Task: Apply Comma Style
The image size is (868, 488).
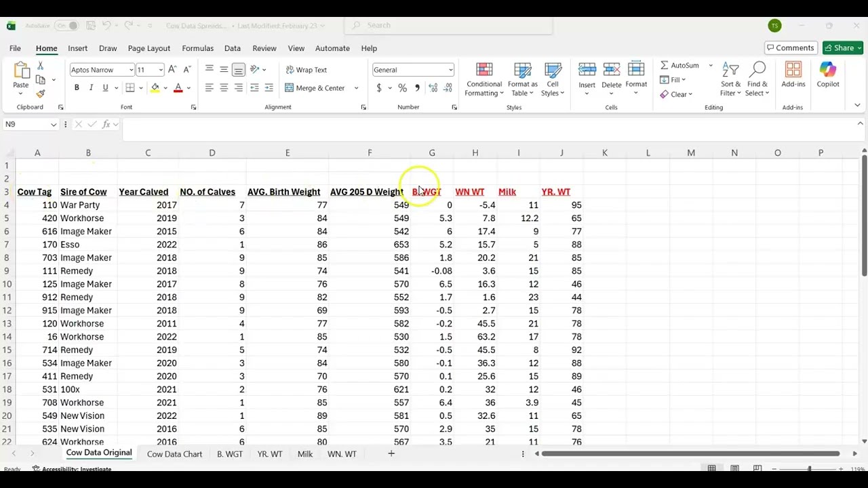Action: 417,88
